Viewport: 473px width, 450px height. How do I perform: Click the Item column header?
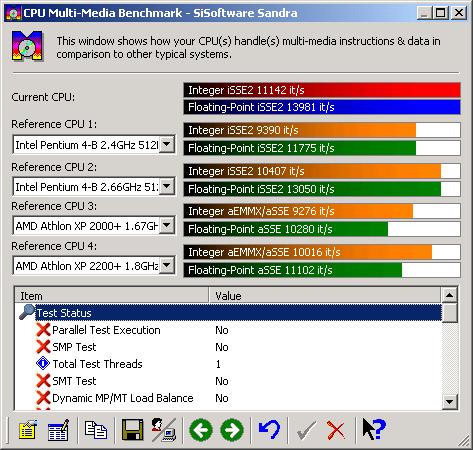[x=112, y=296]
